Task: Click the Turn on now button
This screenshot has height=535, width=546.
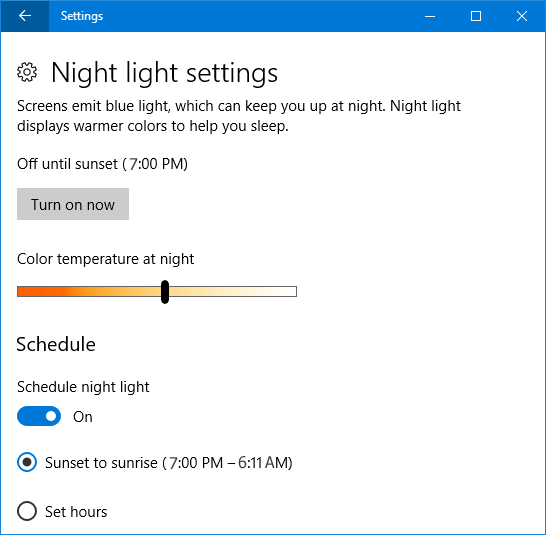Action: tap(73, 204)
